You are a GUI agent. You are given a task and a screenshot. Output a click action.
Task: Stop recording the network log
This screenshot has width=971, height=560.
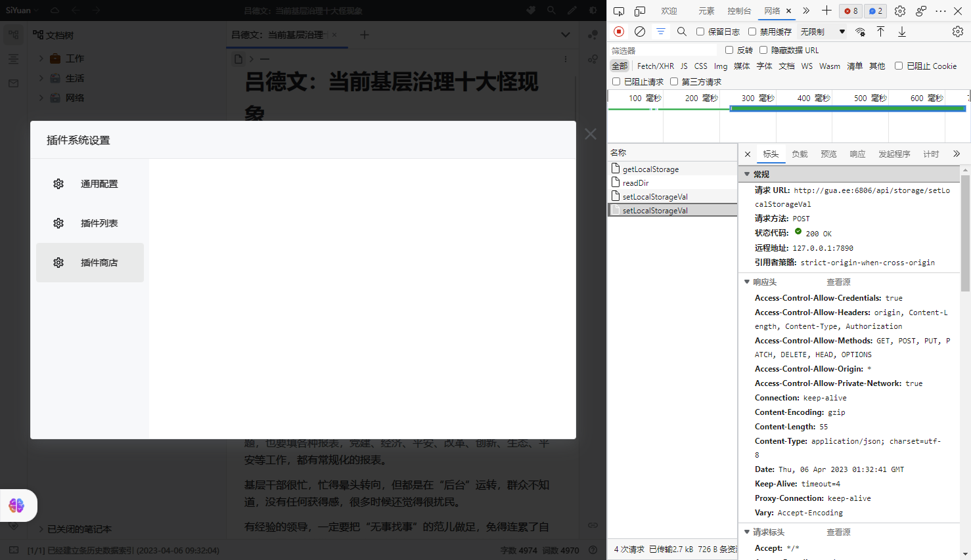(618, 31)
